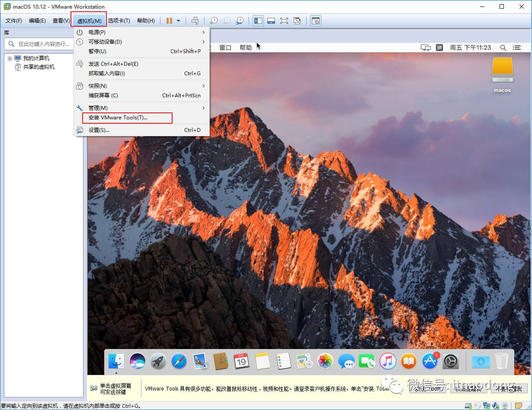Select 我的计算机 in library tree
This screenshot has height=410, width=532.
pos(36,58)
